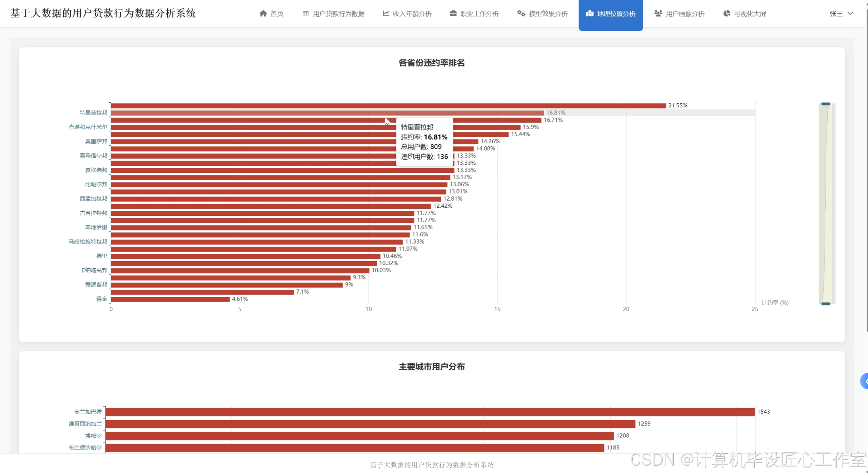
Task: Click the middle of the vertical data zoom slider
Action: [826, 204]
